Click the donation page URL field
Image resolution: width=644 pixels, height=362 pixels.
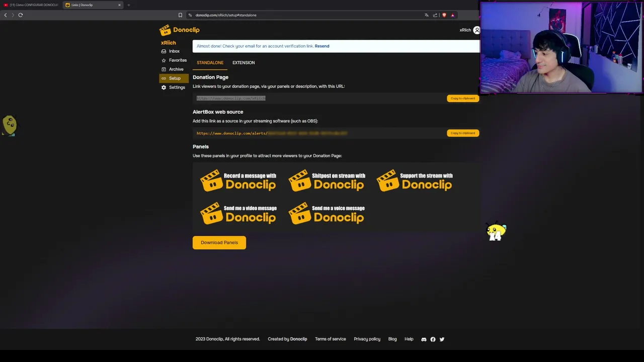(x=319, y=99)
